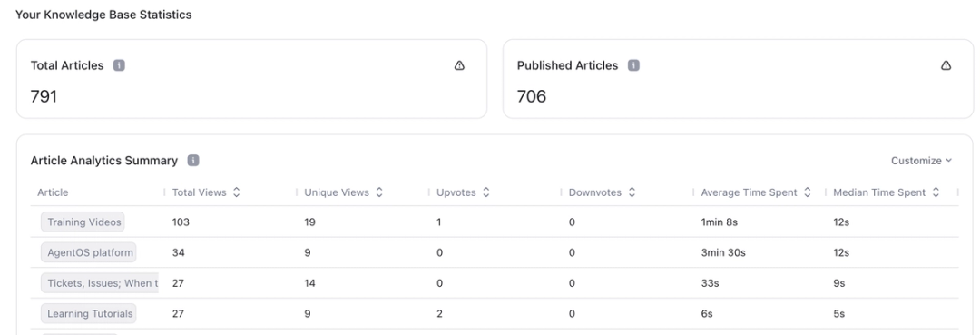
Task: Open the Learning Tutorials article
Action: point(89,314)
